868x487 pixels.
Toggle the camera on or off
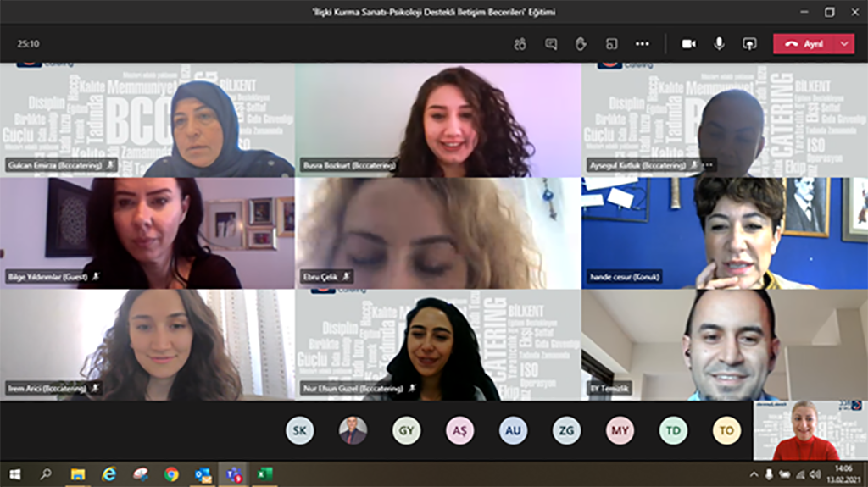688,44
